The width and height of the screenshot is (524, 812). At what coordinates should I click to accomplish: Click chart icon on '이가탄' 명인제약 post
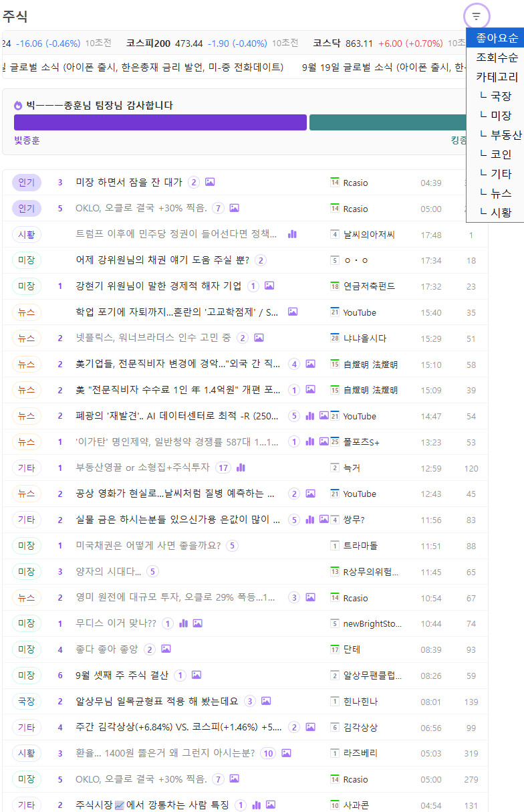[x=310, y=441]
